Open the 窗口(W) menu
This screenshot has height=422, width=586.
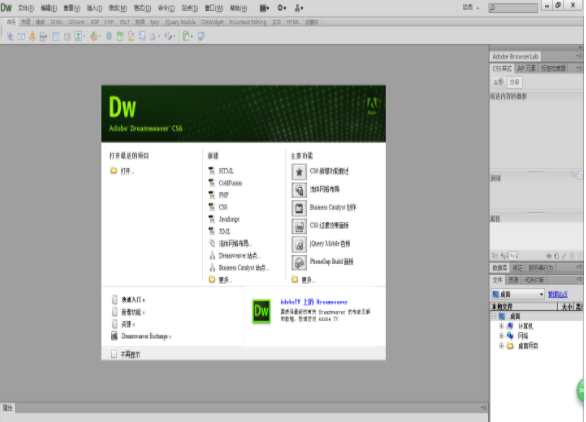(214, 8)
